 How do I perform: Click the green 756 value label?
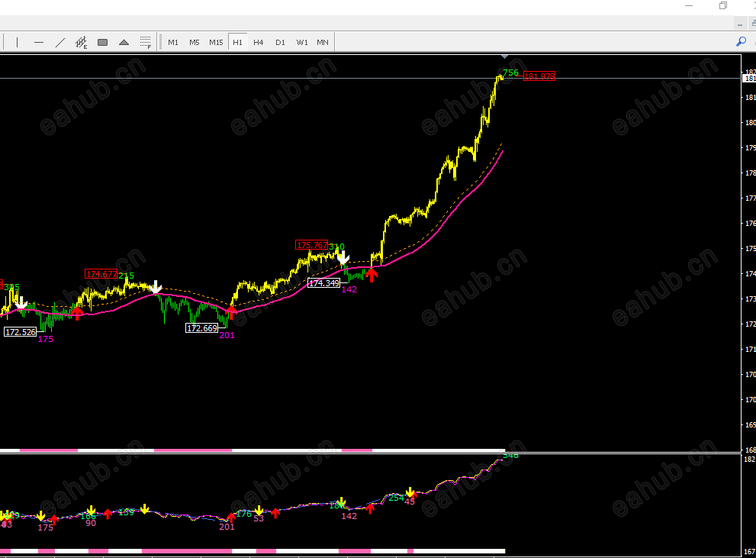pyautogui.click(x=510, y=73)
